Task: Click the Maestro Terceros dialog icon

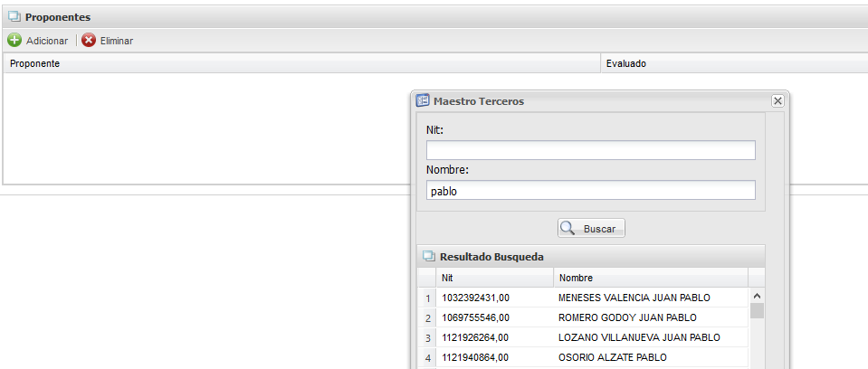Action: pos(422,101)
